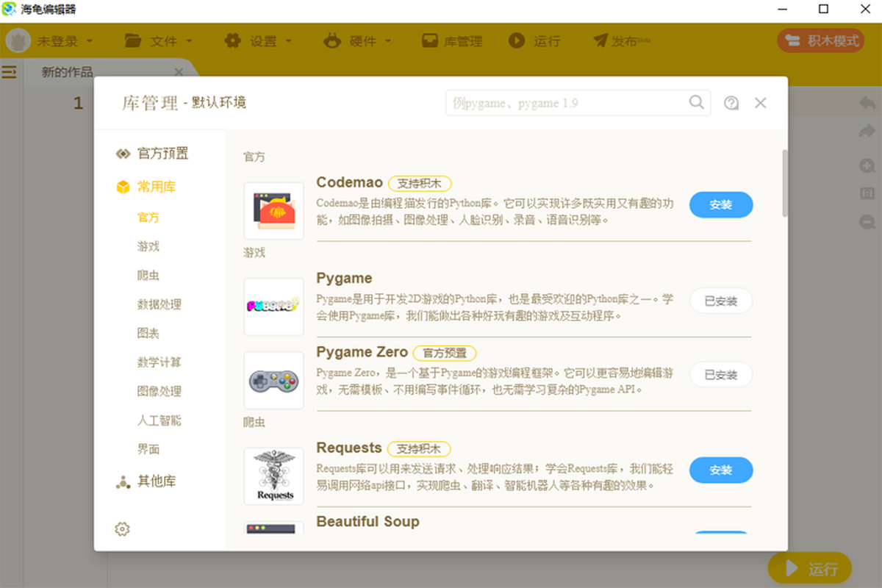
Task: Select 人工智能 category in sidebar
Action: [x=159, y=420]
